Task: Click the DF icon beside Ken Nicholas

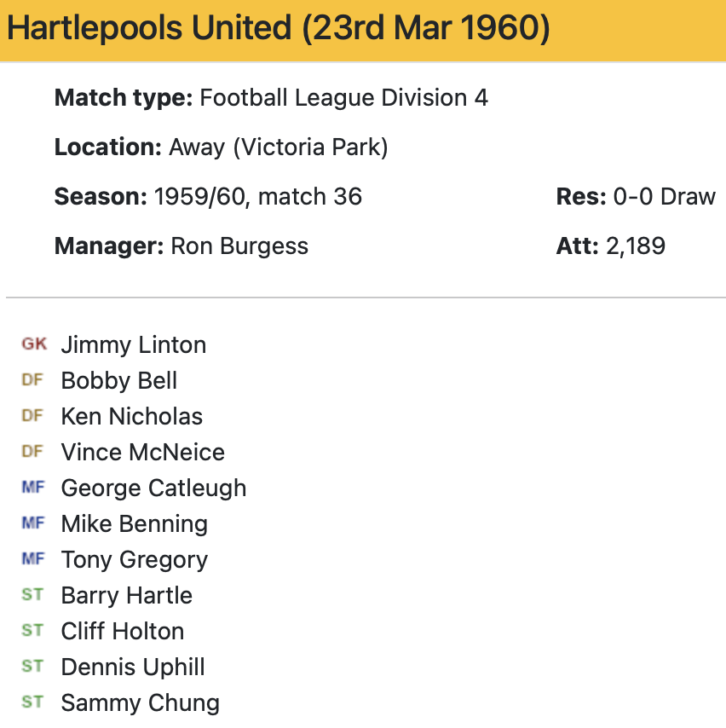Action: pyautogui.click(x=32, y=416)
